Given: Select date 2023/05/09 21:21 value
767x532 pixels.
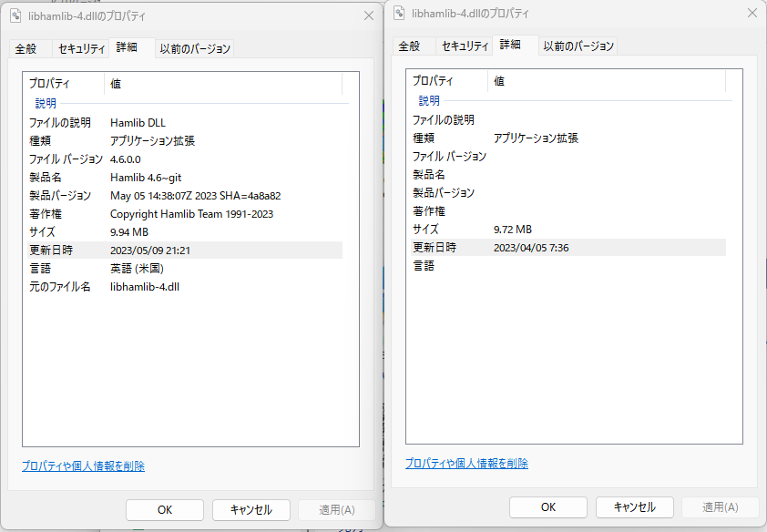Looking at the screenshot, I should click(150, 251).
